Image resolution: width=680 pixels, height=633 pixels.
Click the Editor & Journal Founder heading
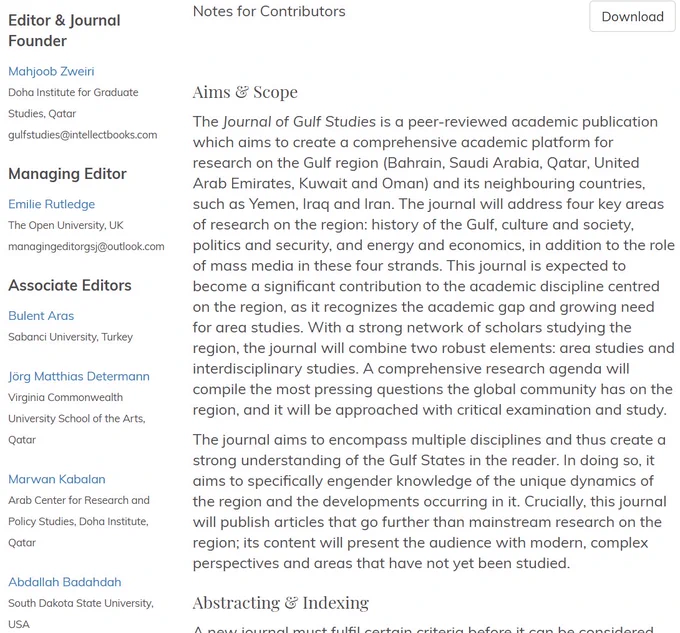64,30
